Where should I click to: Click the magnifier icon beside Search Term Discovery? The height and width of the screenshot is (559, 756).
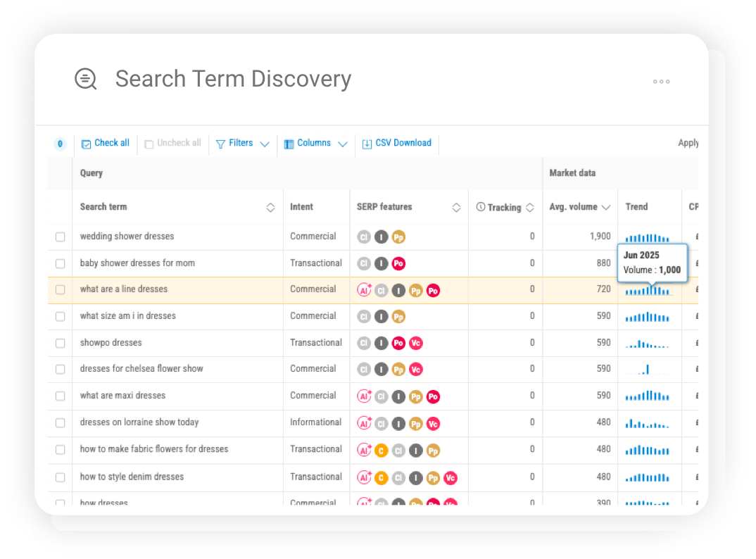coord(85,79)
